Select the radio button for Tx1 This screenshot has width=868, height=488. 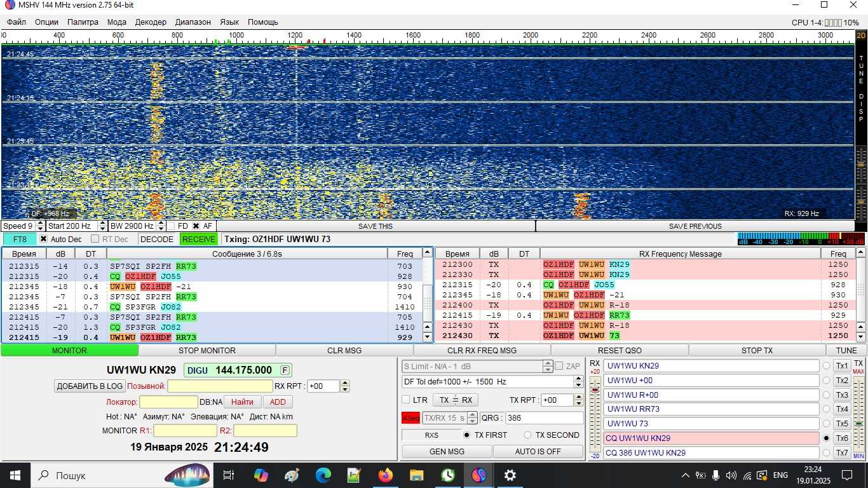pyautogui.click(x=826, y=366)
